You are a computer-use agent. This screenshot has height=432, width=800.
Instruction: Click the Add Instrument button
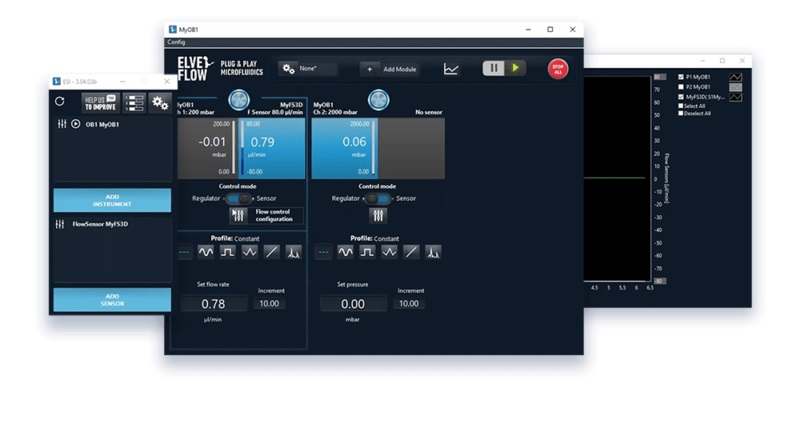tap(112, 200)
